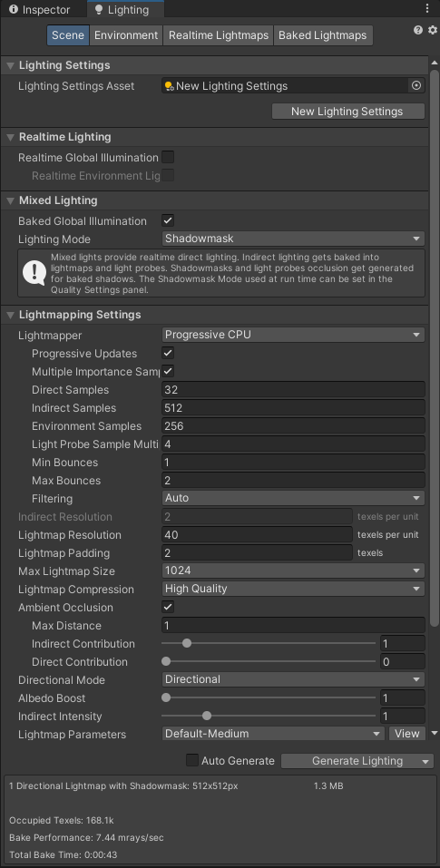Click the lightbulb icon on Lighting tab
440x868 pixels.
pos(99,10)
